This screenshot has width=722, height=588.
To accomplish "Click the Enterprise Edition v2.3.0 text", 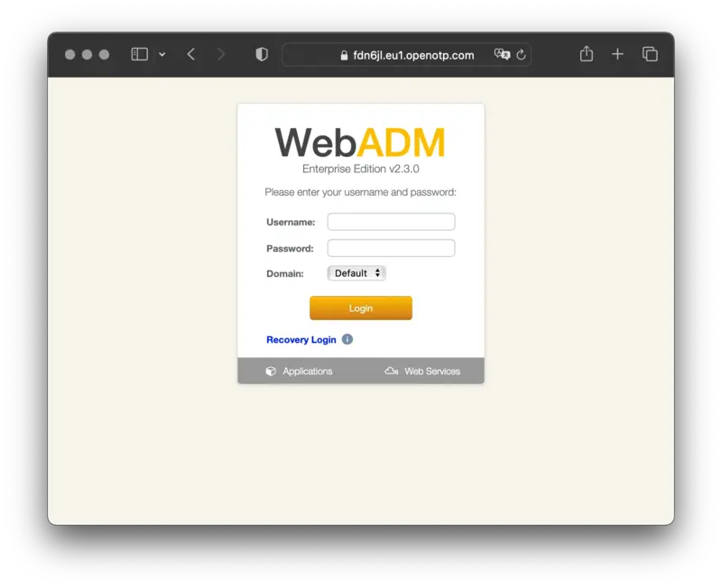I will pyautogui.click(x=360, y=169).
